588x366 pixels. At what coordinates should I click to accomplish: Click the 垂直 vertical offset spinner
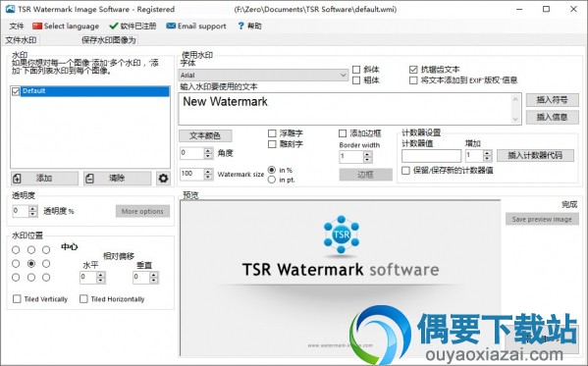point(154,278)
